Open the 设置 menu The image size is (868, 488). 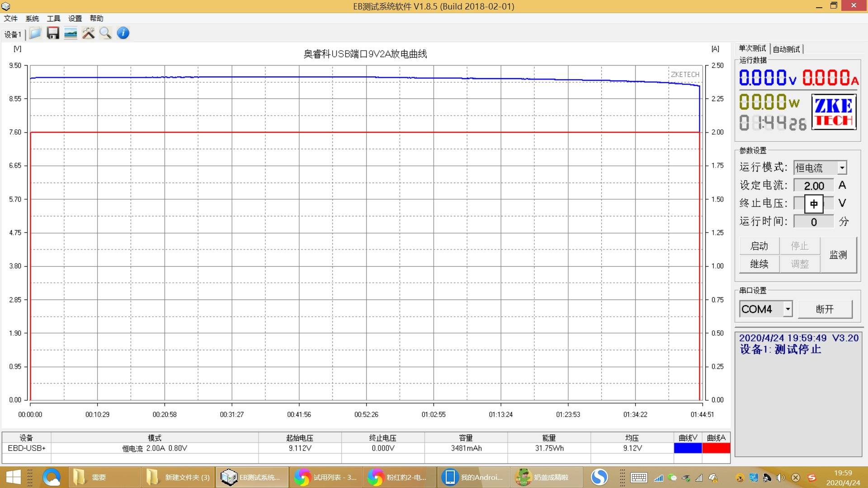75,19
